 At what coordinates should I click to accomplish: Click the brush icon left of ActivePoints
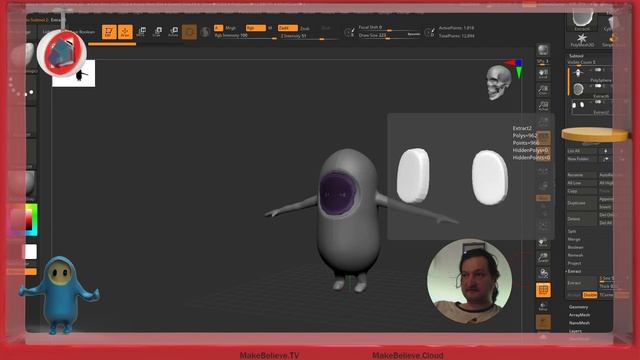(429, 32)
